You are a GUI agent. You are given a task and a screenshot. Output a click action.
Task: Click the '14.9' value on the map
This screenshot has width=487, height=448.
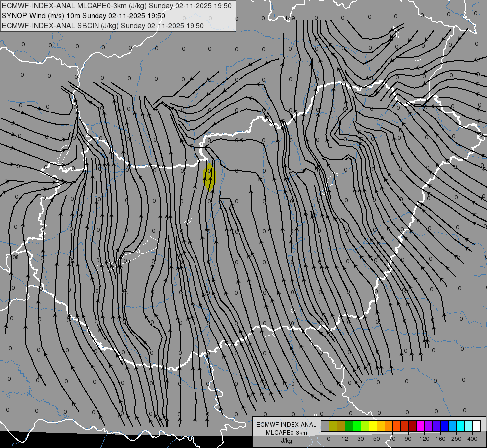click(290, 18)
